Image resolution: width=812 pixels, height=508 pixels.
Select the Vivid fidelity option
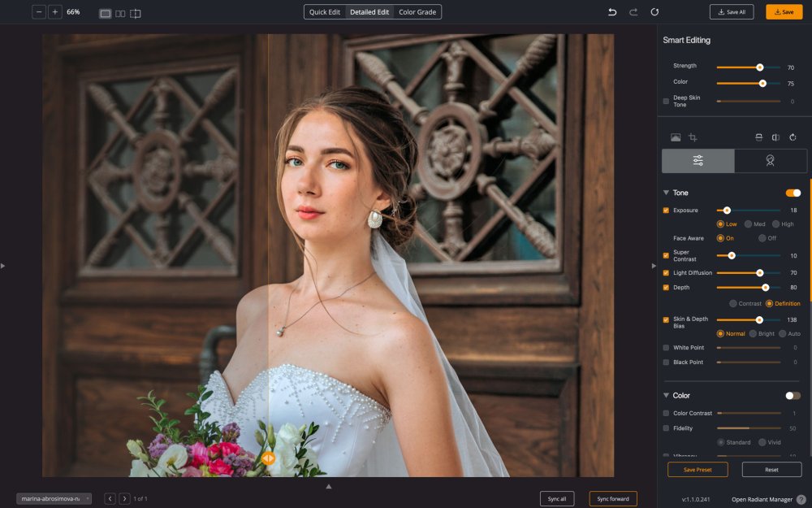coord(762,442)
